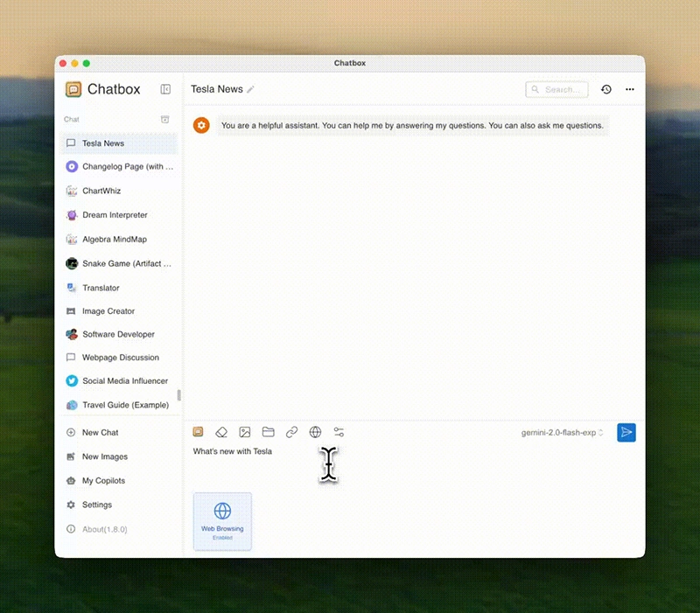Send the message with the blue arrow button
This screenshot has height=613, width=700.
click(626, 432)
